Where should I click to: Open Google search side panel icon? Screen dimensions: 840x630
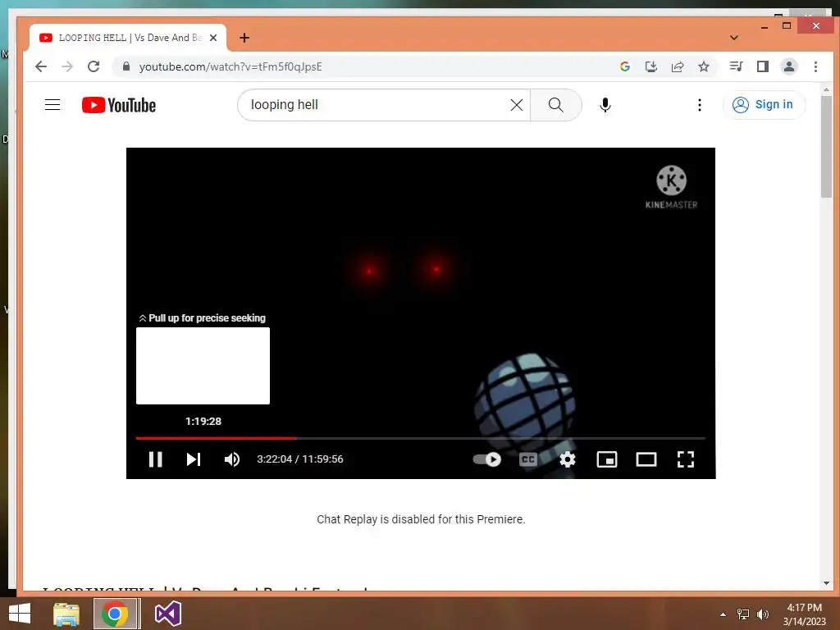624,66
